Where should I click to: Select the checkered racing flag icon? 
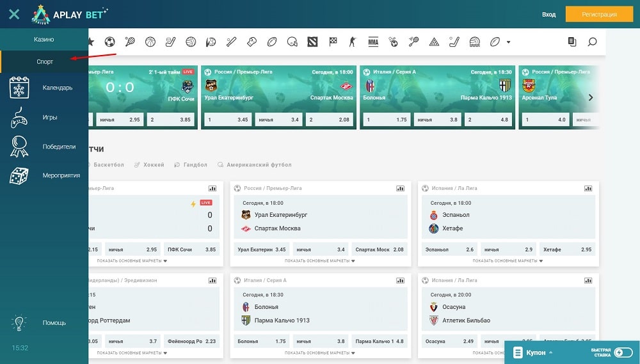click(333, 42)
